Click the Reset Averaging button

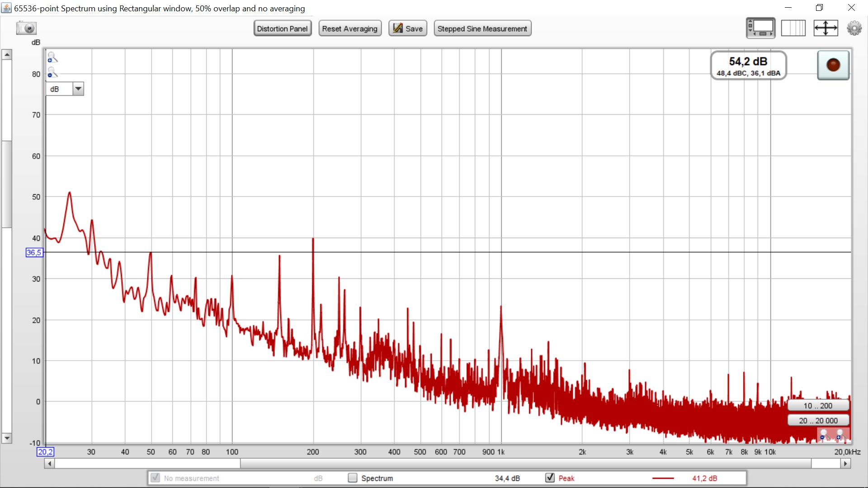(x=349, y=28)
